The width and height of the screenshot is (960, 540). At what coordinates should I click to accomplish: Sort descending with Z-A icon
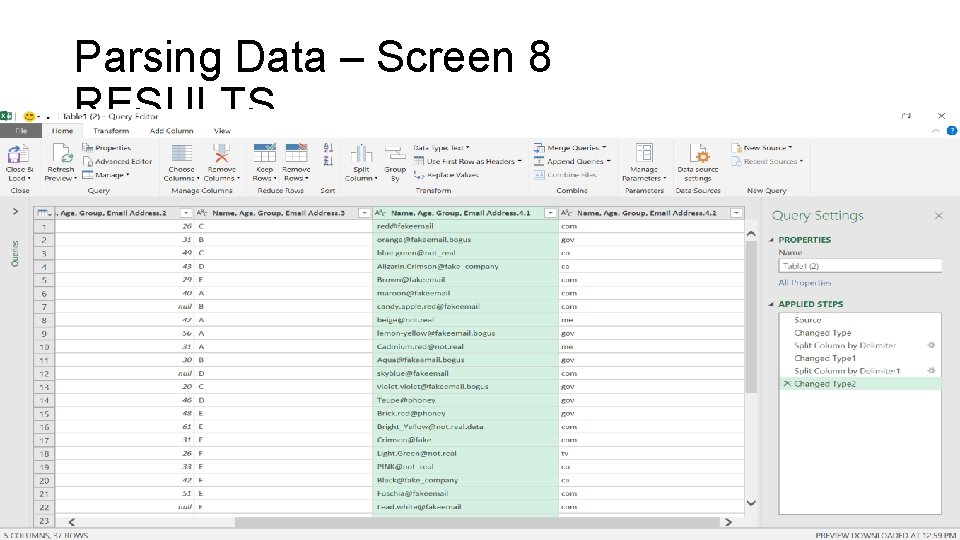point(328,161)
